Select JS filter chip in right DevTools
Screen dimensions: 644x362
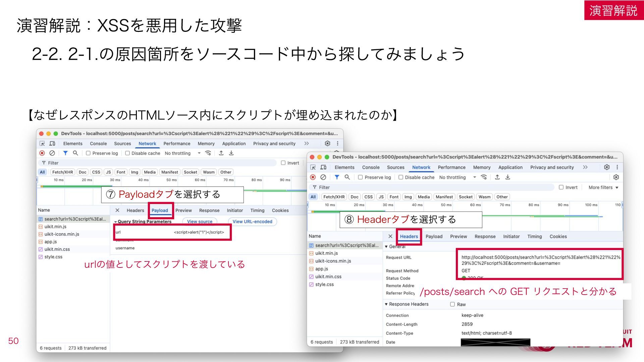click(x=381, y=197)
